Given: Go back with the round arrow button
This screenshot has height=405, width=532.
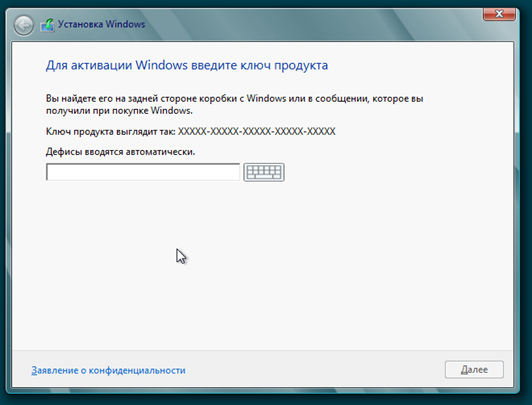Looking at the screenshot, I should (23, 25).
